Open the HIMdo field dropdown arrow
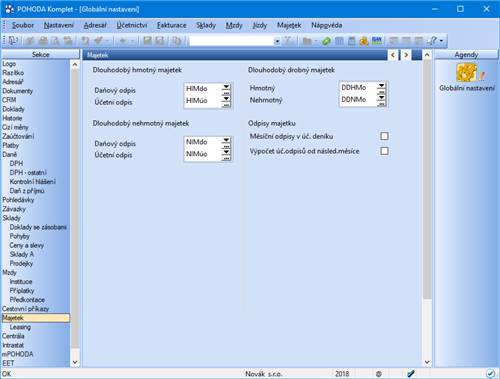The image size is (500, 379). point(226,87)
